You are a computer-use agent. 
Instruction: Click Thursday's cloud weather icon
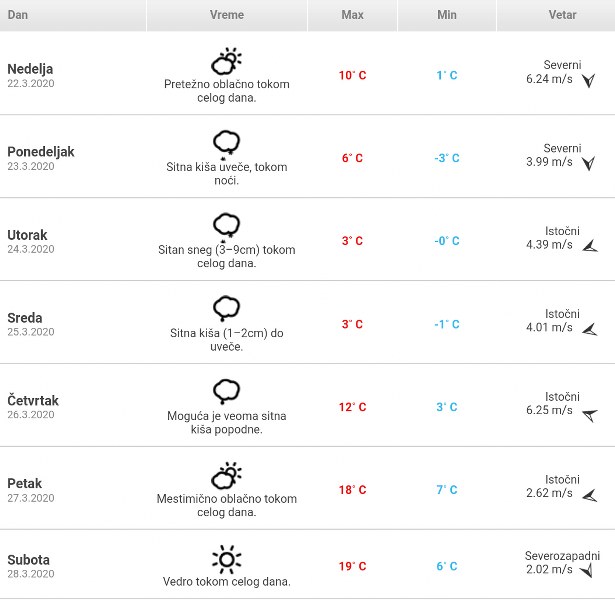(227, 391)
